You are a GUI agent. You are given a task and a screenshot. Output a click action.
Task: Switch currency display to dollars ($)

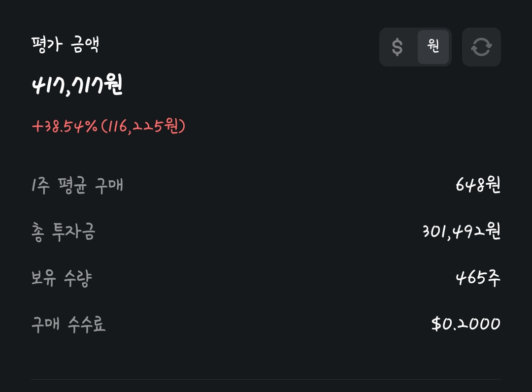tap(398, 47)
